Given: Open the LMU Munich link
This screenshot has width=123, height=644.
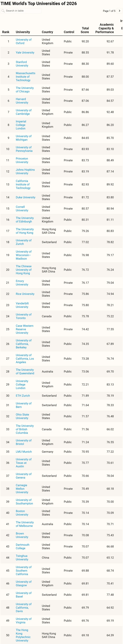Looking at the screenshot, I should 24,452.
